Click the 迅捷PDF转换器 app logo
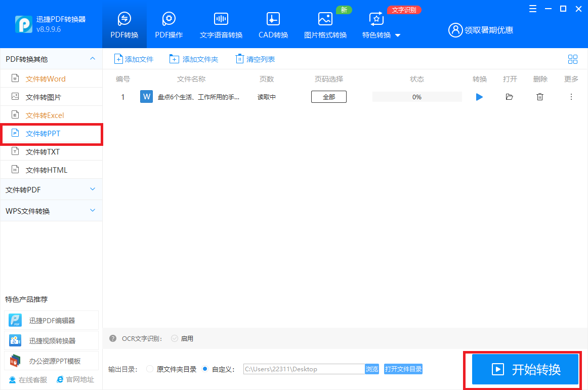 coord(24,24)
